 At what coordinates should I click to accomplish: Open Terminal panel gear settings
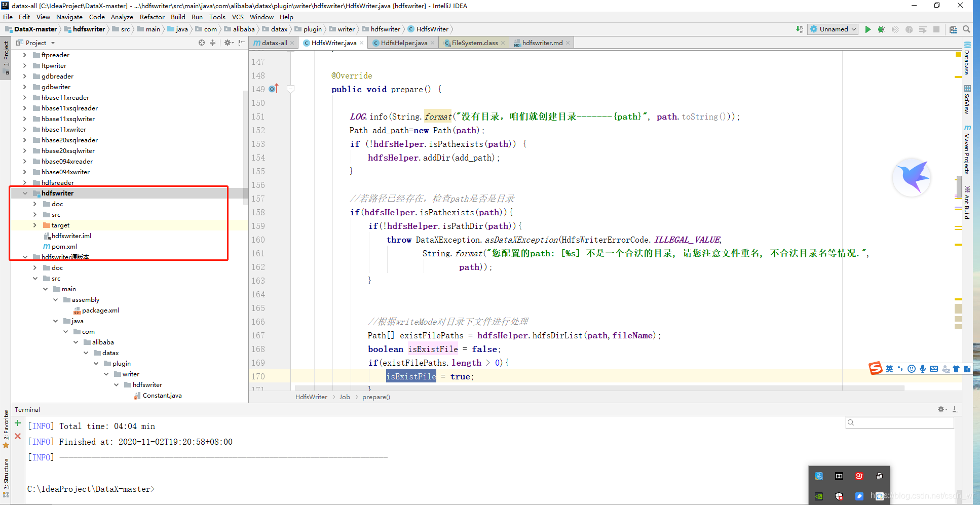pos(942,409)
